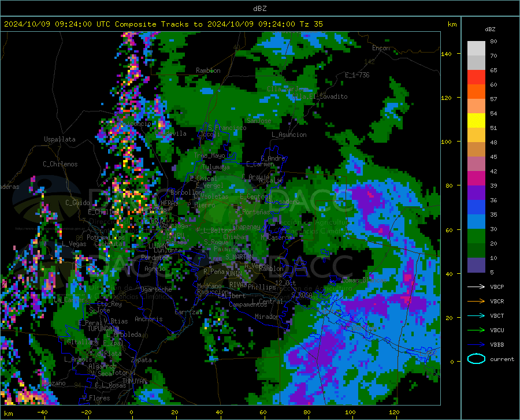The image size is (520, 420).
Task: Click the L_Vegas map label
Action: click(x=74, y=244)
